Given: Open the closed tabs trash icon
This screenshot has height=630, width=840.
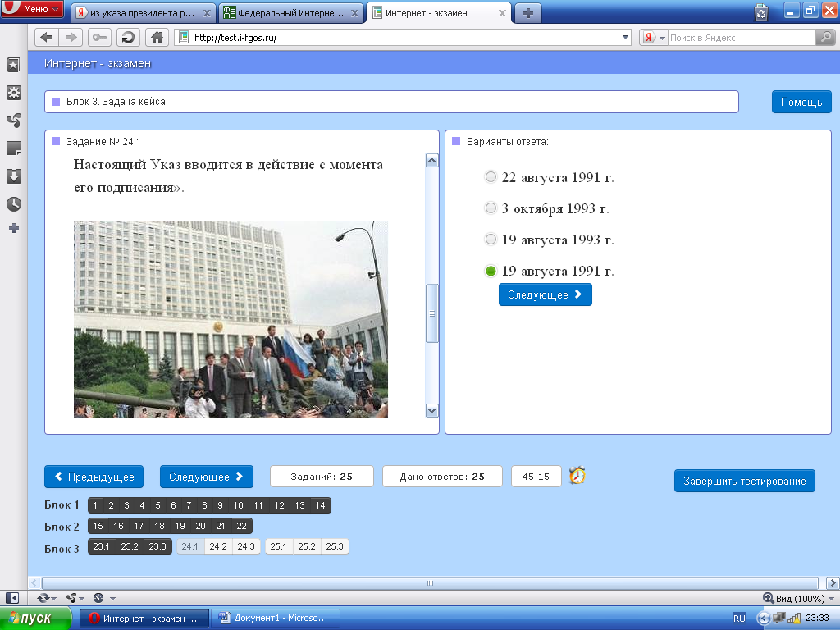Looking at the screenshot, I should click(x=760, y=11).
